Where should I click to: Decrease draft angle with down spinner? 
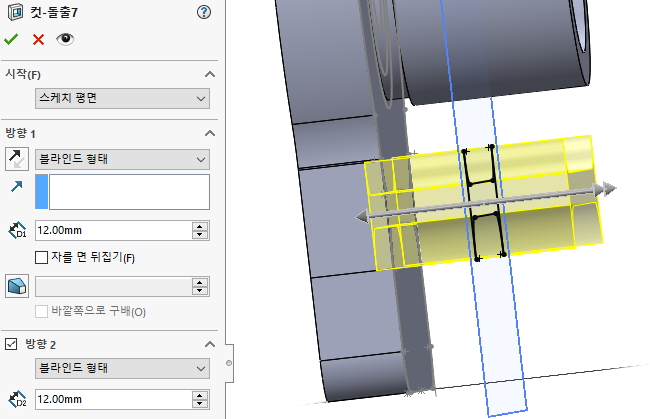tap(200, 291)
